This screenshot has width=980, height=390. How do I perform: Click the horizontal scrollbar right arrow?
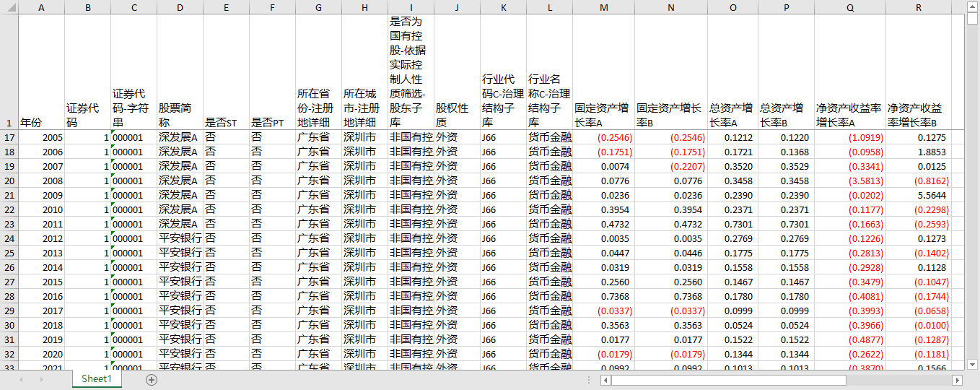(x=958, y=380)
